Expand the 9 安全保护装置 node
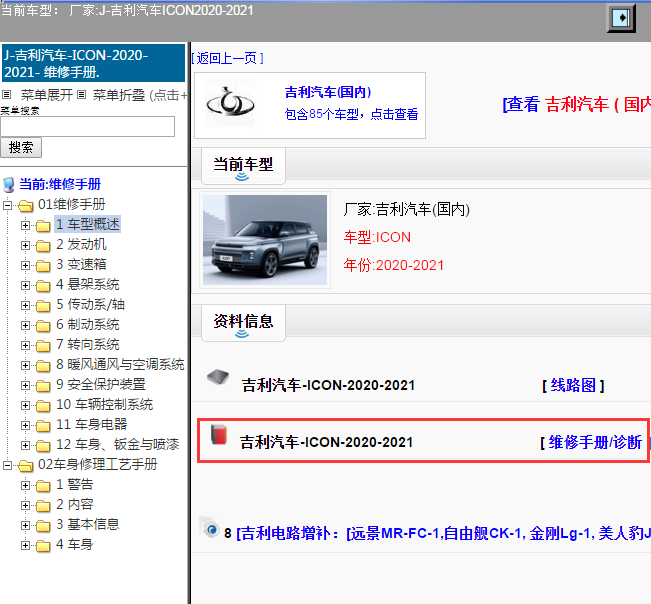Image resolution: width=651 pixels, height=604 pixels. point(25,385)
